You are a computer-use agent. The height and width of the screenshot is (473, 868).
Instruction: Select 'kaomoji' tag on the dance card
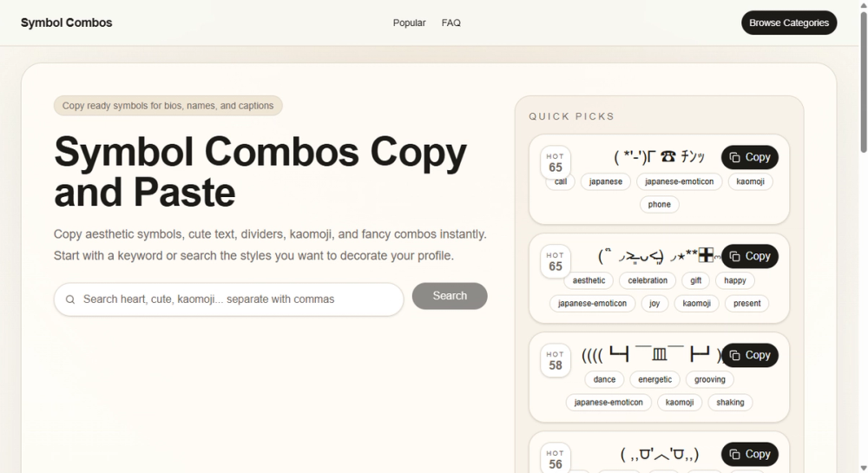(680, 402)
